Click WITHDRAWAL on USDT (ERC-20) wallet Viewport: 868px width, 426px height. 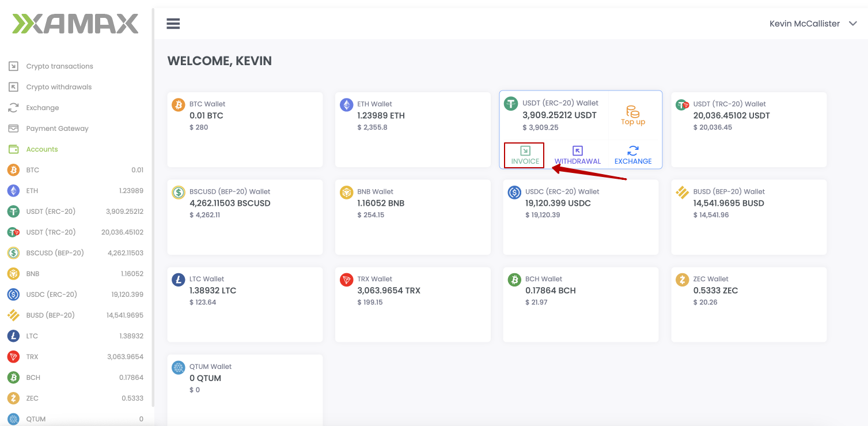[578, 156]
